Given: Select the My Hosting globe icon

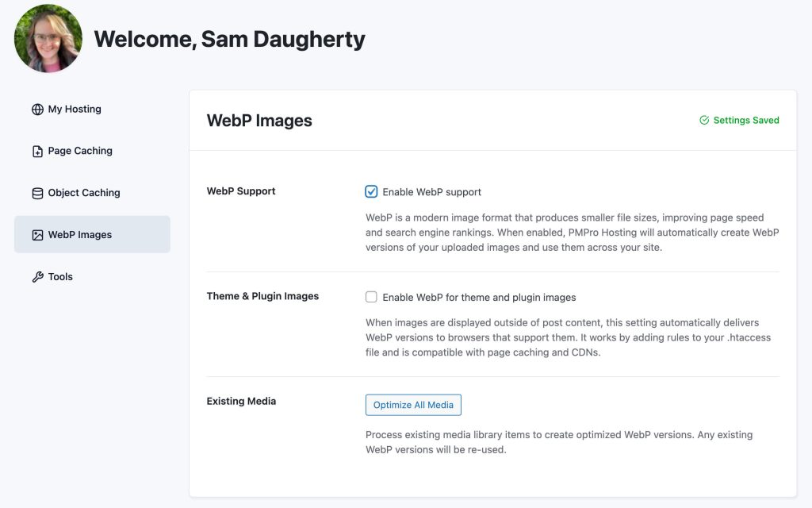Looking at the screenshot, I should point(36,109).
